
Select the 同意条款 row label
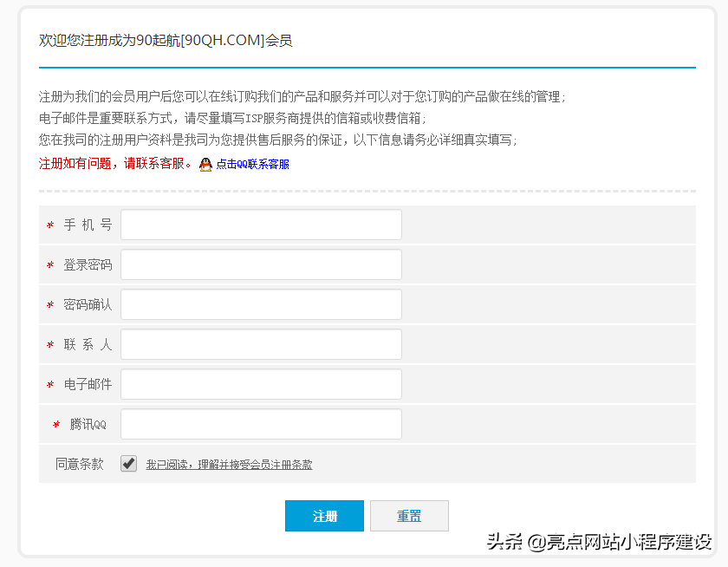(76, 463)
